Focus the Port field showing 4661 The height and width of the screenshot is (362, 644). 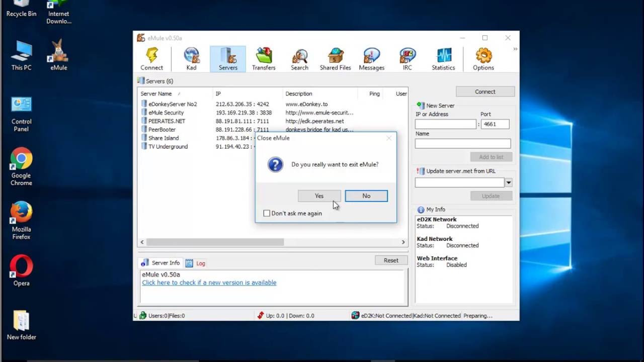pyautogui.click(x=495, y=124)
